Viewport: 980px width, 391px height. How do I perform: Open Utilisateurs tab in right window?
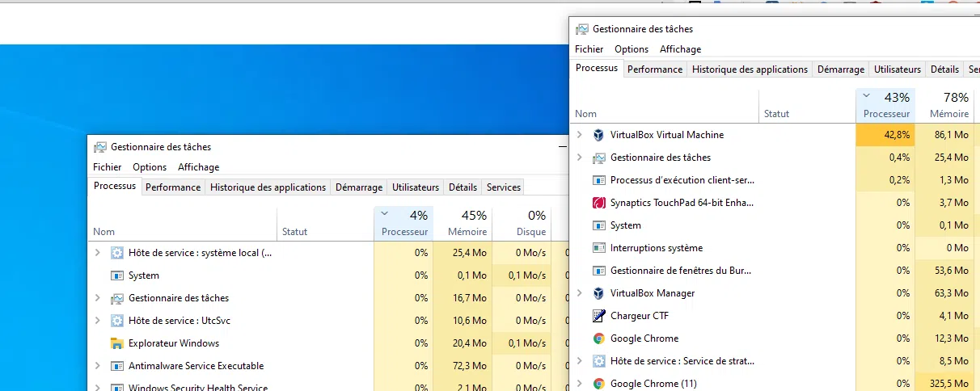(x=898, y=69)
